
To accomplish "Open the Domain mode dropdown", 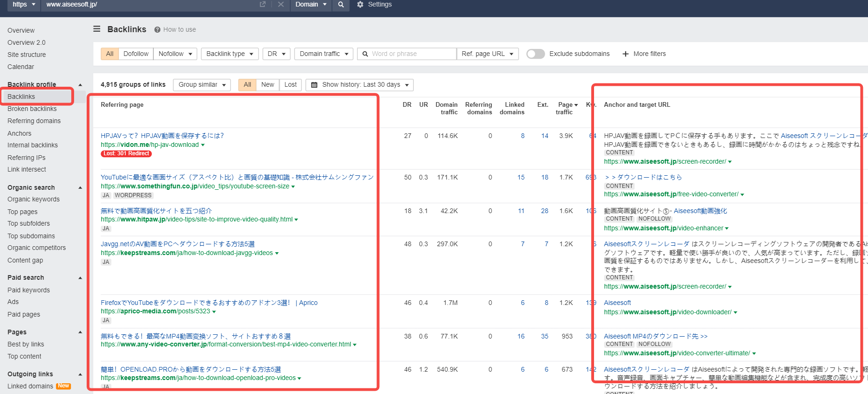I will 311,5.
